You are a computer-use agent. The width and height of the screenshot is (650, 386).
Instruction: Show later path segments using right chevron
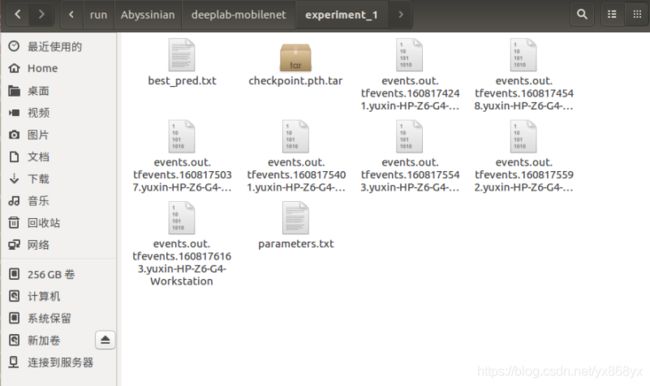pos(400,15)
